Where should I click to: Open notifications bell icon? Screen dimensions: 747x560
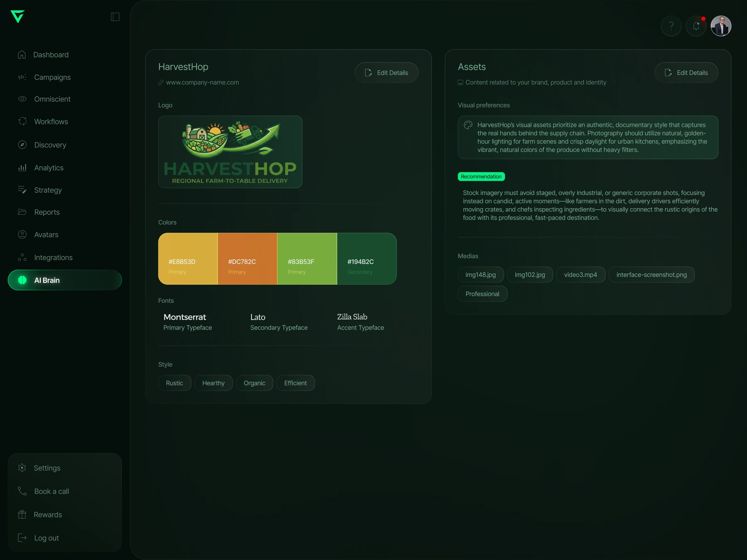coord(696,26)
